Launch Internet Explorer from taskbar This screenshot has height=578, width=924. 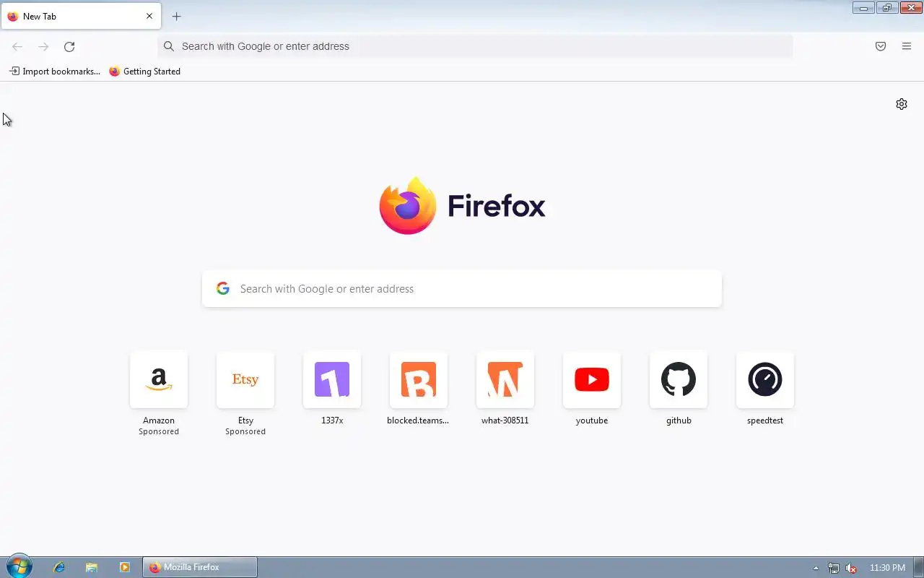(59, 567)
